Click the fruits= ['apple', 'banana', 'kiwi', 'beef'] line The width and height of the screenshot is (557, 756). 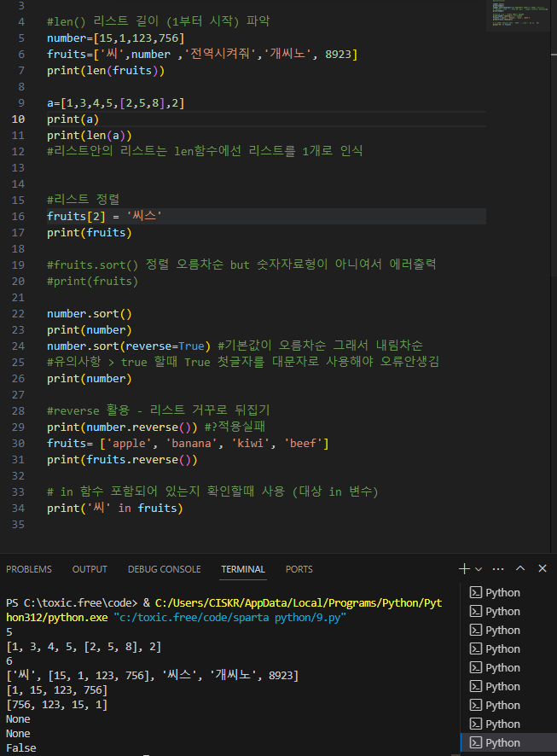[188, 444]
